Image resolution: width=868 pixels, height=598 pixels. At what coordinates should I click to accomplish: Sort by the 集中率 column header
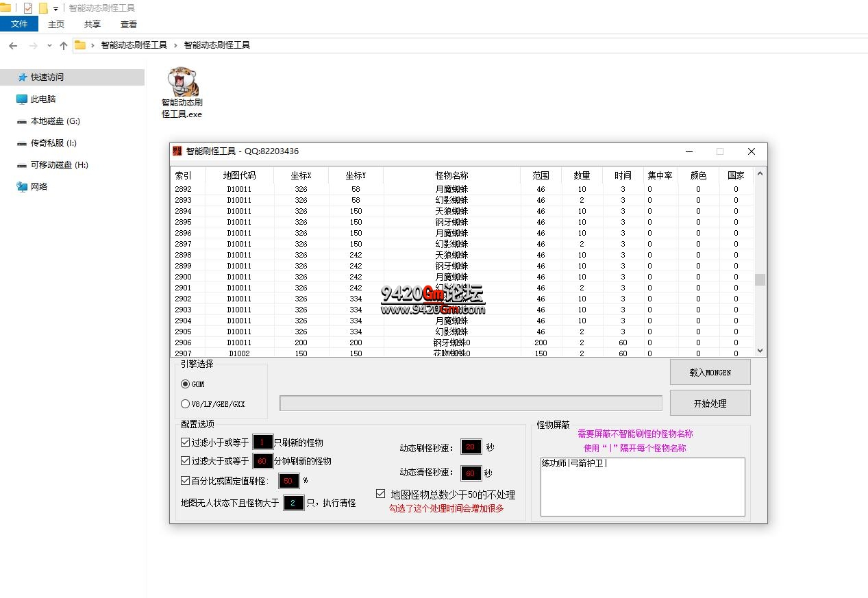point(660,176)
